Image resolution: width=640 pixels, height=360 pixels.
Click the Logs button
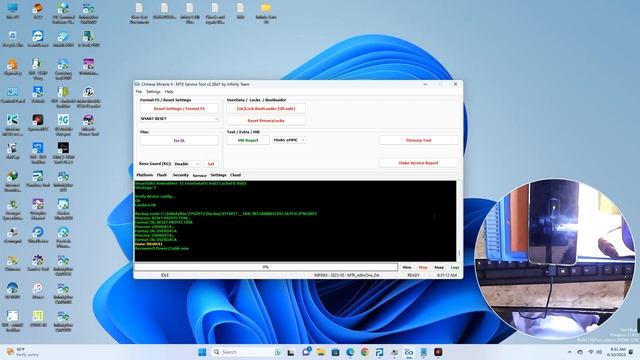click(x=455, y=267)
